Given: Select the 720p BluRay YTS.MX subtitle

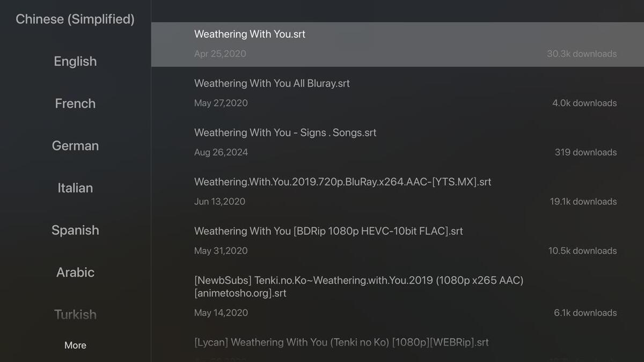Looking at the screenshot, I should (342, 182).
